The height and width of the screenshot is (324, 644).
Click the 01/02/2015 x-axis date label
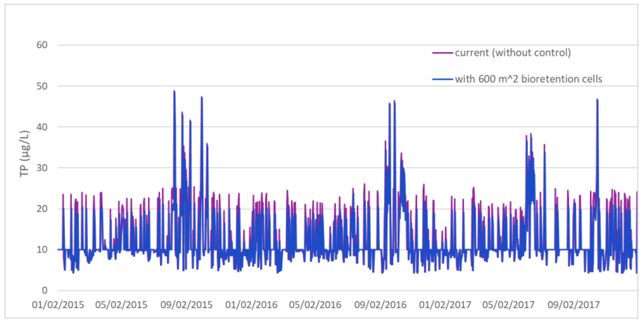click(58, 305)
